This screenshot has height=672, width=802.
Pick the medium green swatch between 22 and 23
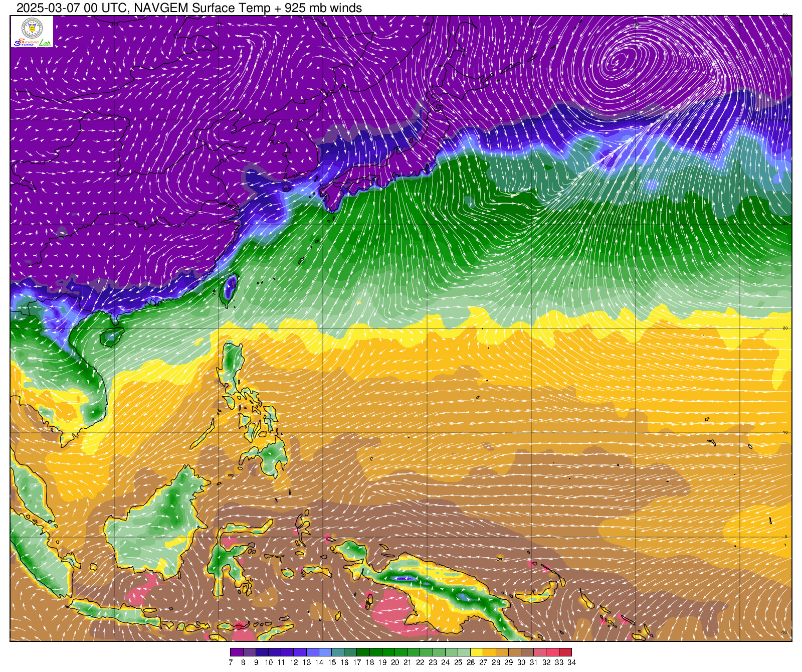pyautogui.click(x=426, y=652)
